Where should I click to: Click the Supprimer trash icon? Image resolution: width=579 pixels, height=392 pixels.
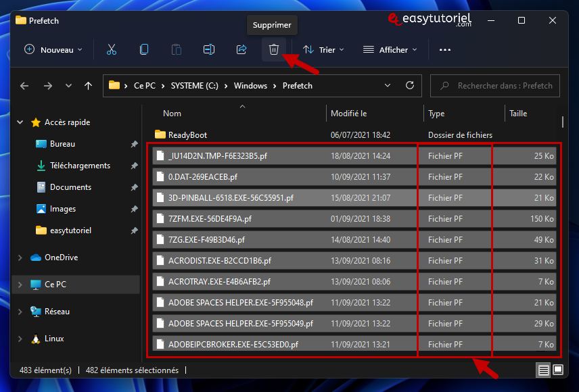[x=274, y=49]
